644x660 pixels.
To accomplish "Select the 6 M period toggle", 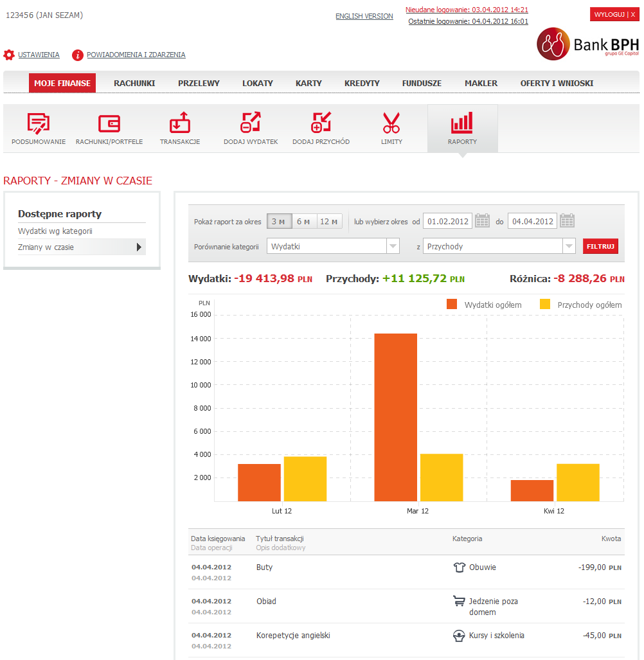I will (304, 222).
